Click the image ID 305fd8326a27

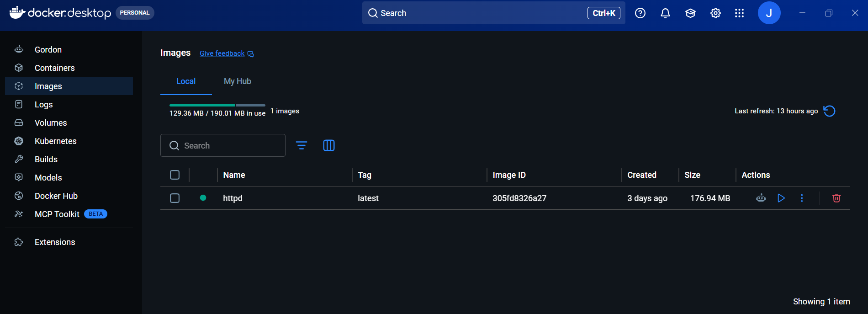pos(519,198)
